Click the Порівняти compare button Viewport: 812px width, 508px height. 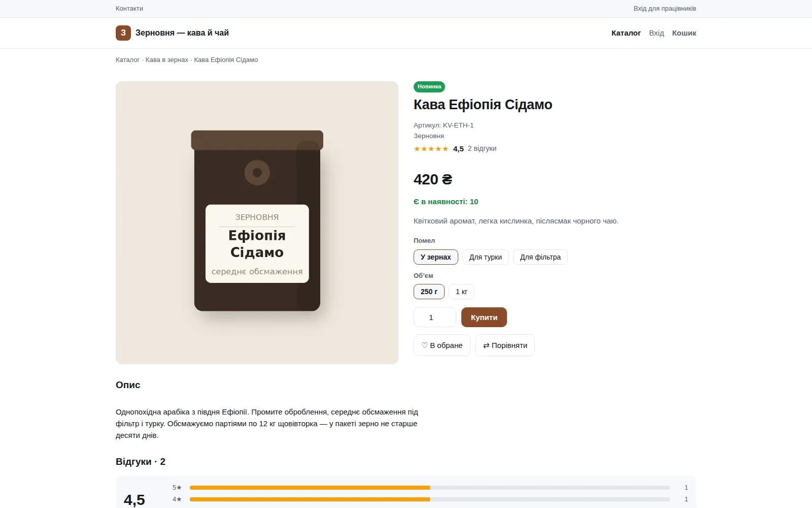point(505,345)
